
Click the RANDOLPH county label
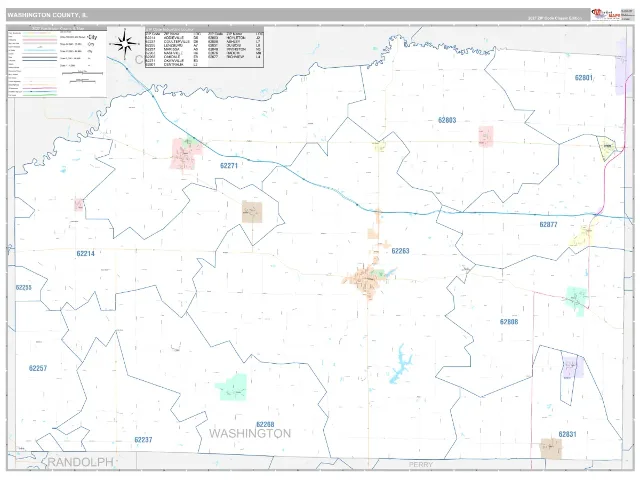pos(80,462)
